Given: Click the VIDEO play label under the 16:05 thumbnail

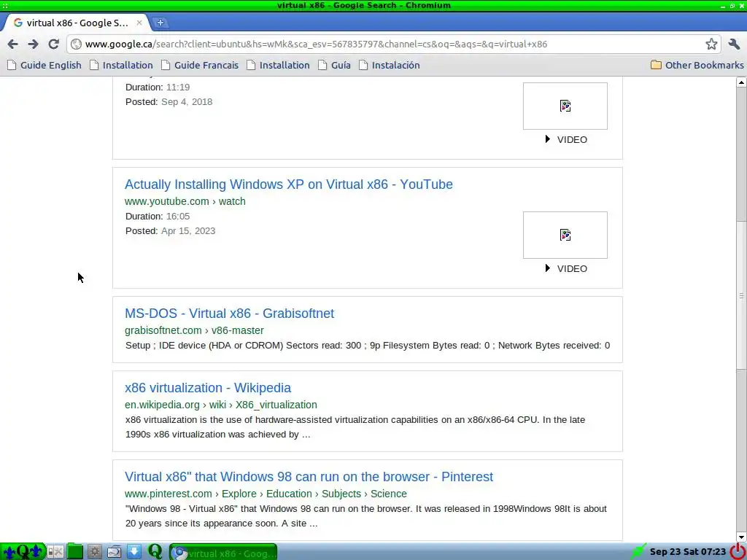Looking at the screenshot, I should point(566,268).
